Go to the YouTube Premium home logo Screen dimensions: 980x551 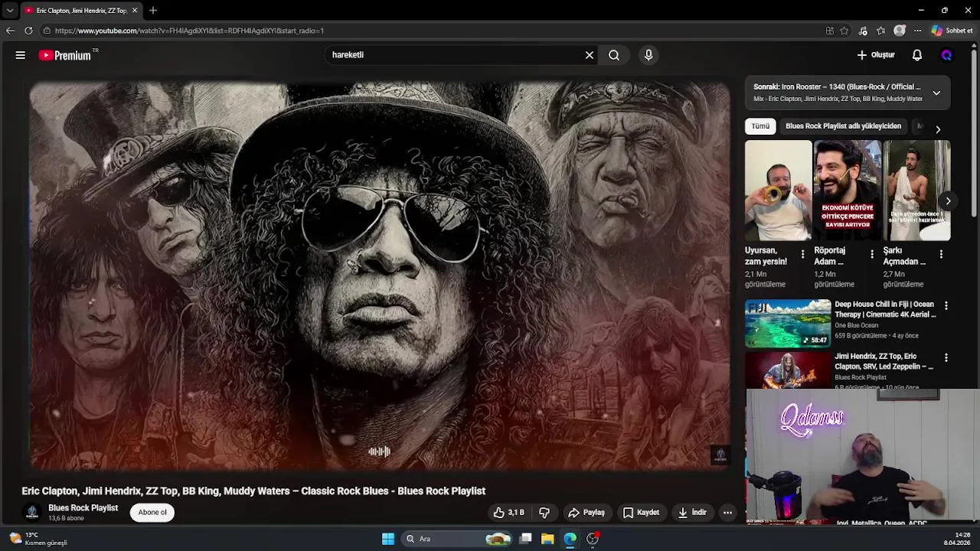[65, 55]
